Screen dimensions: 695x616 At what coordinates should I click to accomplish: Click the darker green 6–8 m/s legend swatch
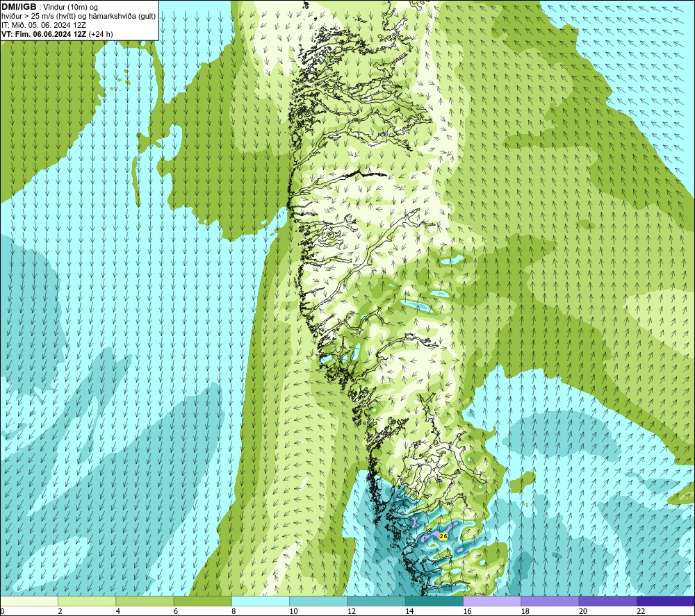pyautogui.click(x=202, y=601)
